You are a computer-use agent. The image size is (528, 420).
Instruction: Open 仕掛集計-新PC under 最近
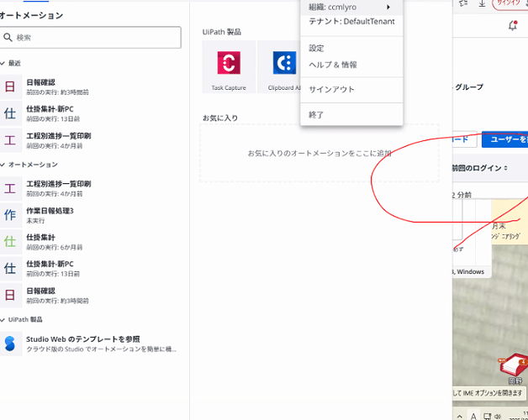pos(91,113)
